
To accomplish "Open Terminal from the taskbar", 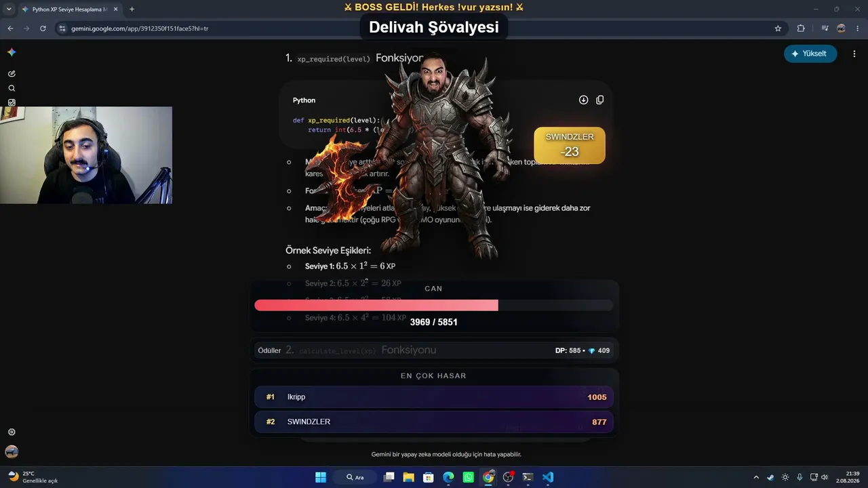I will tap(528, 477).
